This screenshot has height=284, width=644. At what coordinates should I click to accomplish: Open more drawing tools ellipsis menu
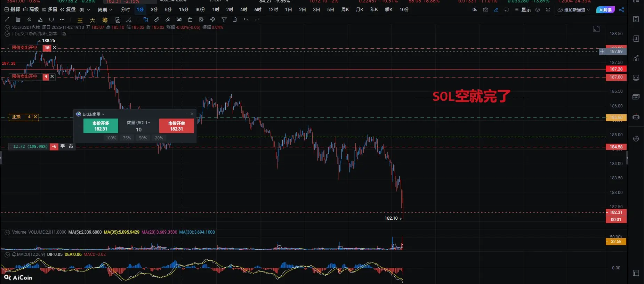[62, 19]
